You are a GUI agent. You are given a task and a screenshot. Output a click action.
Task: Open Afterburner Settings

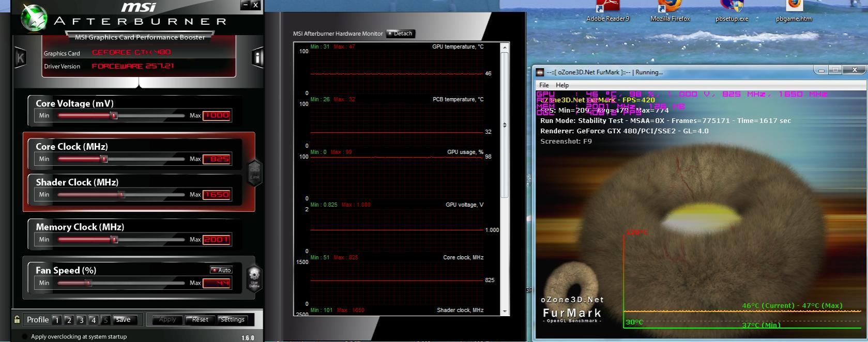(232, 320)
